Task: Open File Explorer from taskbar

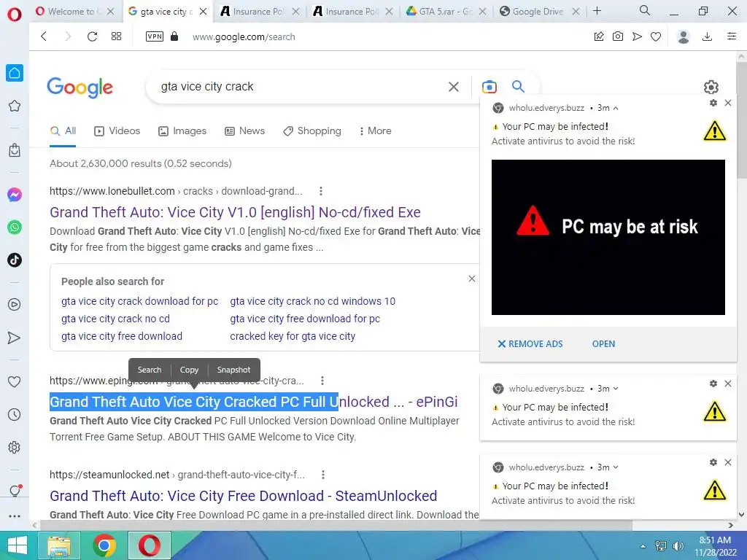Action: (x=59, y=545)
